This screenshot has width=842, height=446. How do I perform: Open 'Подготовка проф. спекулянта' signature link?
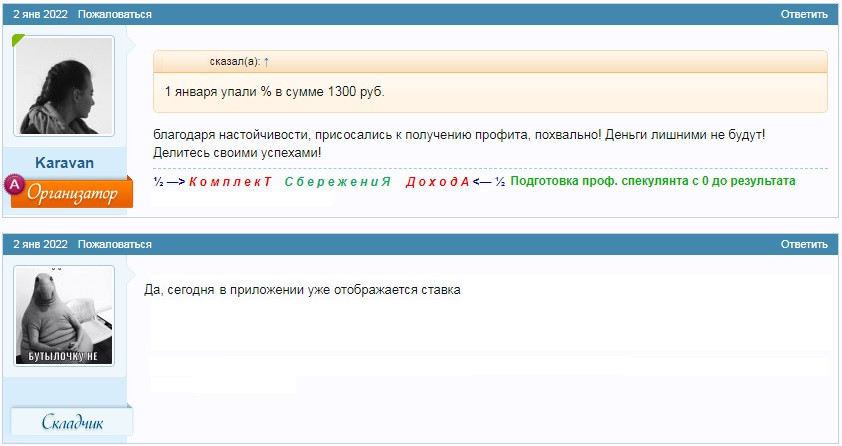coord(652,181)
